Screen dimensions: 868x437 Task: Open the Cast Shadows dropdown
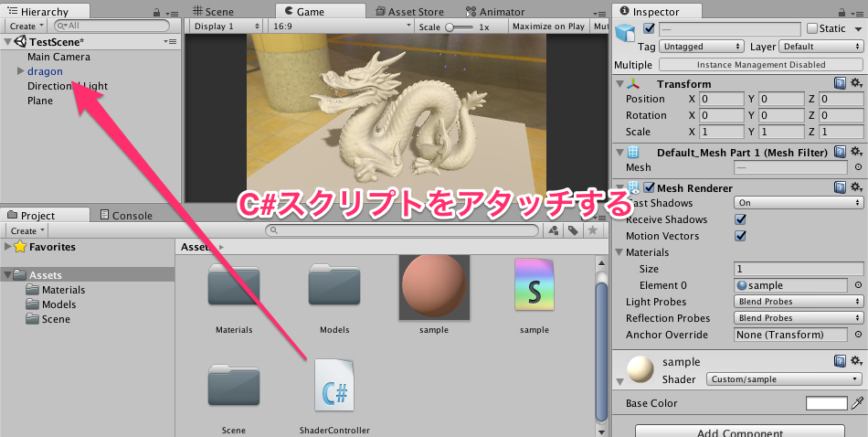point(799,203)
